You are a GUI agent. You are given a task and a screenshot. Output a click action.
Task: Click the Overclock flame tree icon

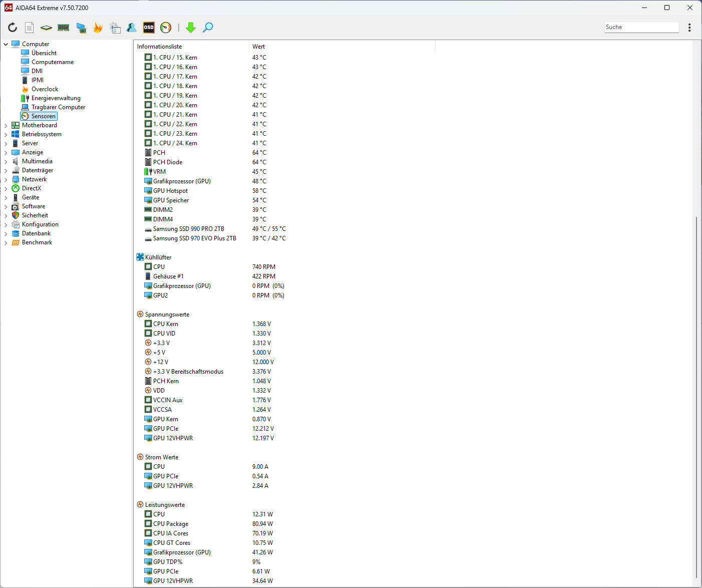coord(25,89)
